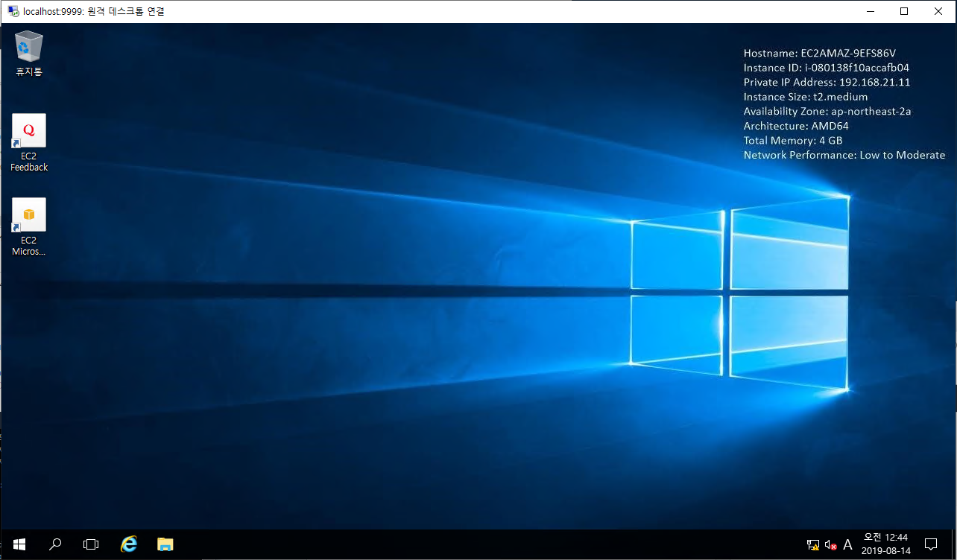Open network status tray icon
957x560 pixels.
click(x=813, y=545)
